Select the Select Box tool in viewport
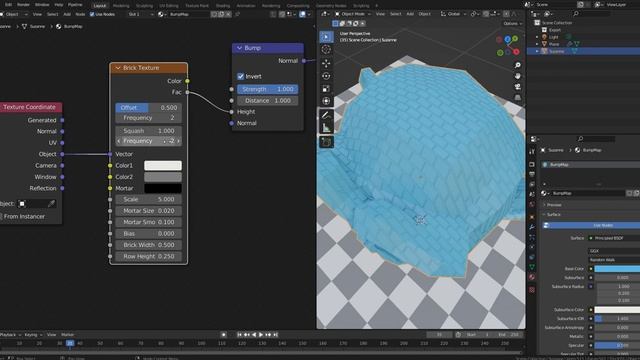 click(x=326, y=37)
